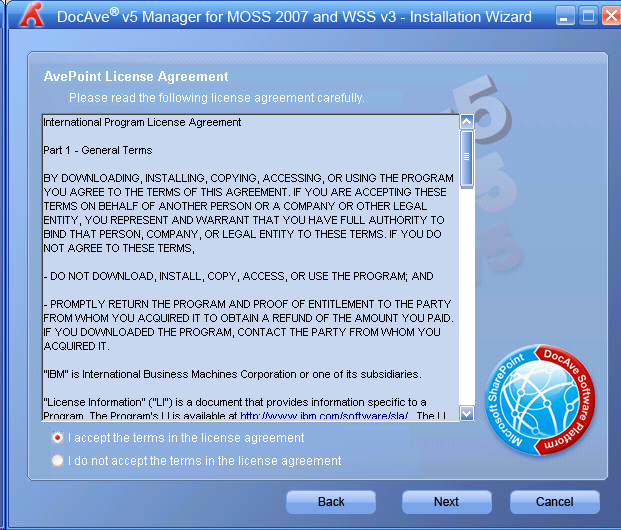Choose 'I do not accept the terms' option
The width and height of the screenshot is (621, 530).
pyautogui.click(x=58, y=461)
